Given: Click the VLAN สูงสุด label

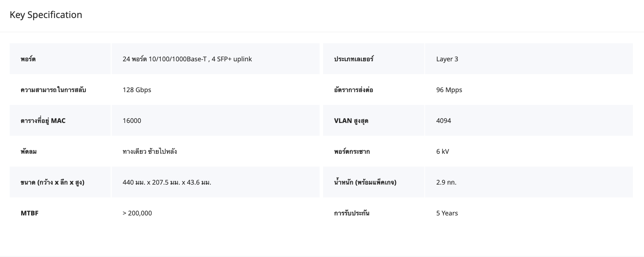Looking at the screenshot, I should [351, 121].
